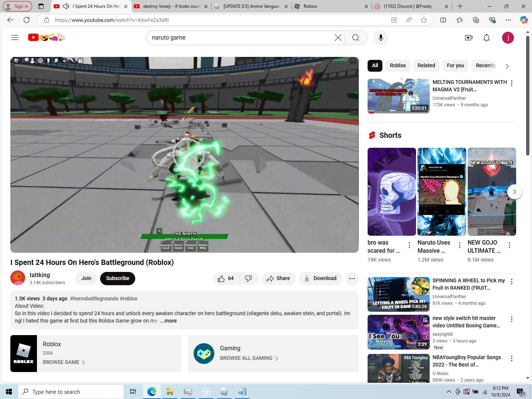Click the Subscribe button
This screenshot has width=532, height=399.
(x=117, y=278)
